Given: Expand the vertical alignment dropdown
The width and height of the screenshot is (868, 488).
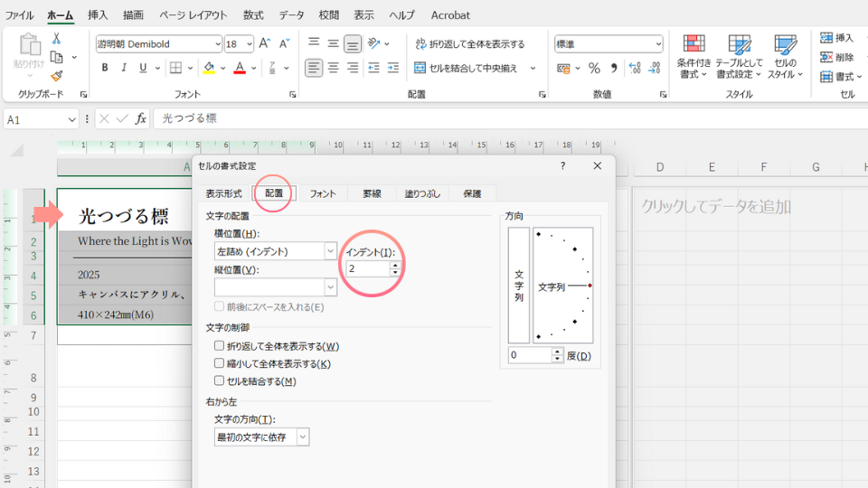Looking at the screenshot, I should coord(330,286).
